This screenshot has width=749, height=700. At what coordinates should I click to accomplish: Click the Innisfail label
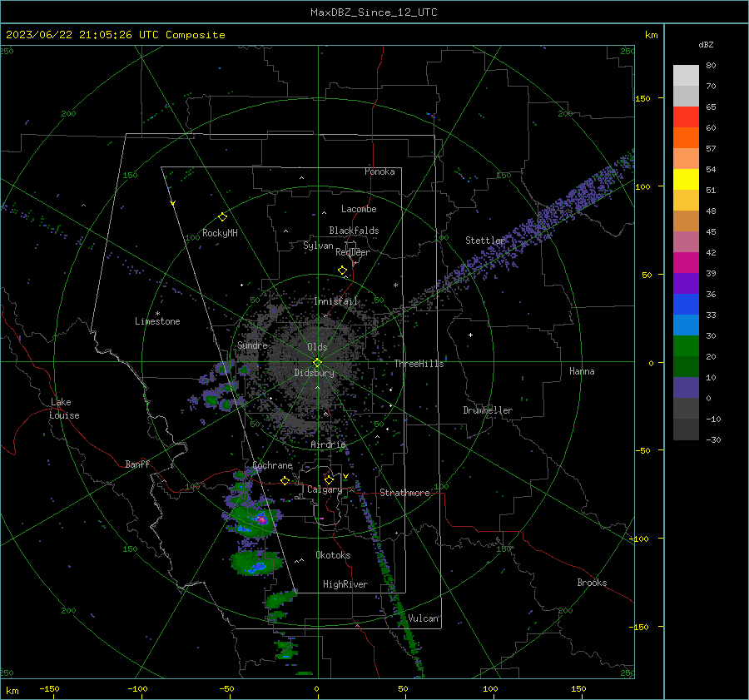[x=336, y=301]
